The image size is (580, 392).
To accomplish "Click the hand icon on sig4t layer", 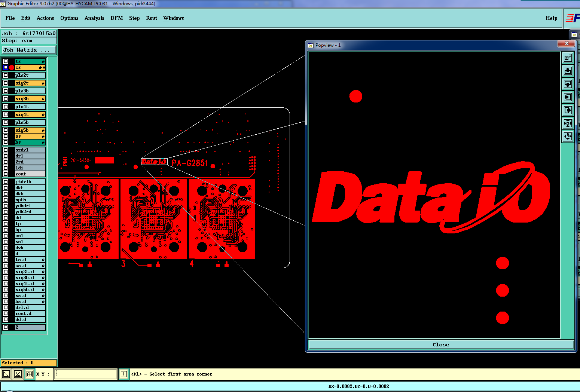I will pyautogui.click(x=43, y=114).
